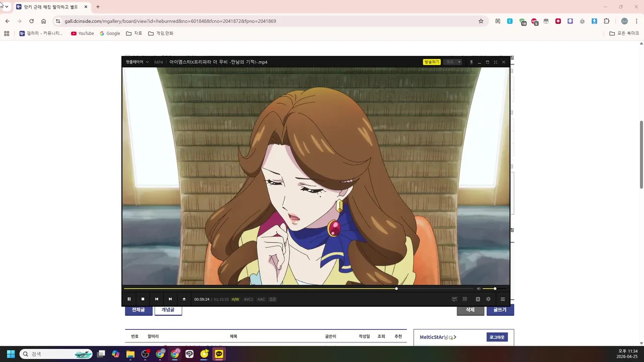
Task: Click the 글쓰기 write post button
Action: [500, 310]
